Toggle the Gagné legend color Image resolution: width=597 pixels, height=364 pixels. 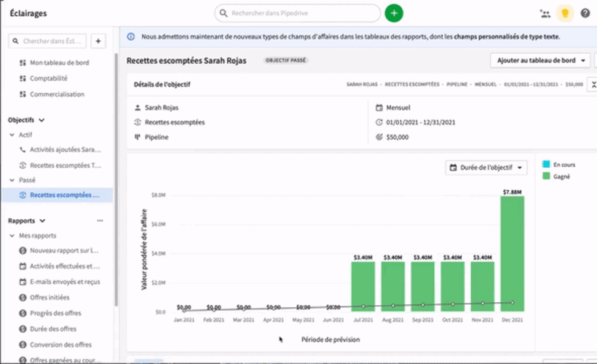546,176
